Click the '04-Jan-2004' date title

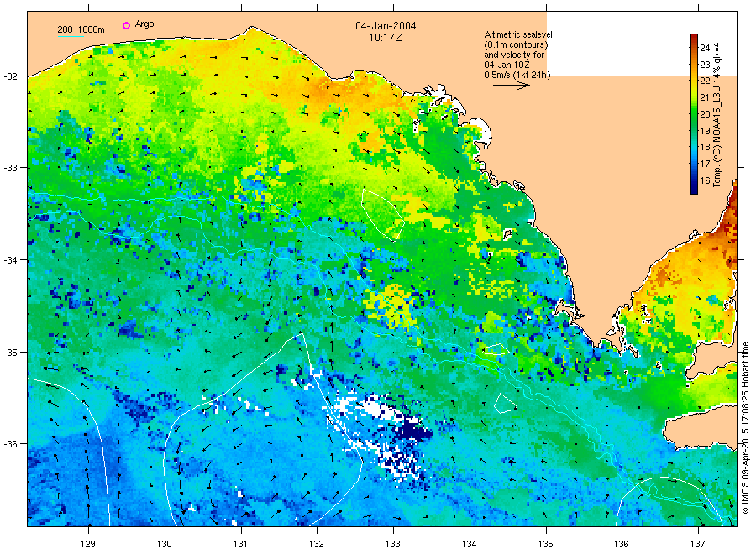coord(386,26)
